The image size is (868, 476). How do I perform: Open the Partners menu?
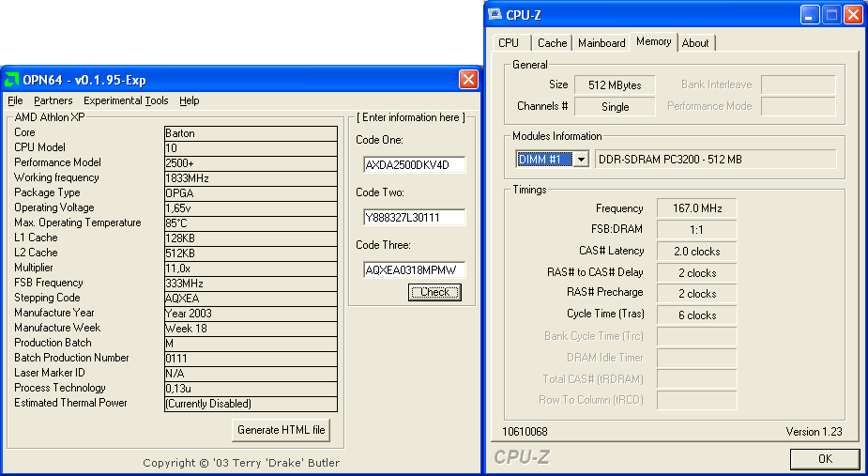(53, 100)
